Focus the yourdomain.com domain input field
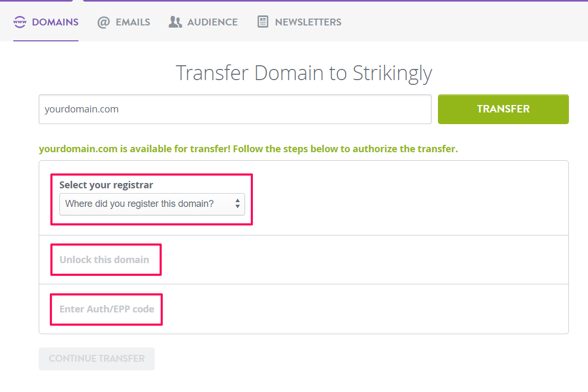Viewport: 588px width, 392px height. 235,109
